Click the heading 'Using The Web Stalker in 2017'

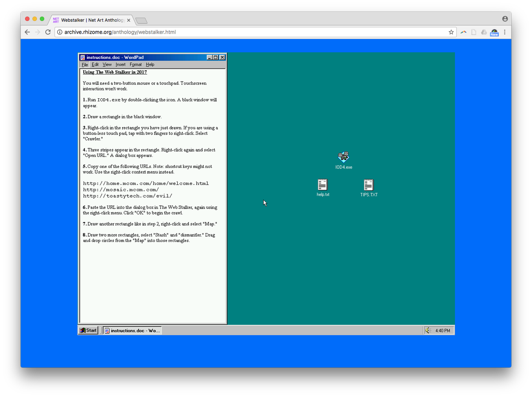point(115,72)
